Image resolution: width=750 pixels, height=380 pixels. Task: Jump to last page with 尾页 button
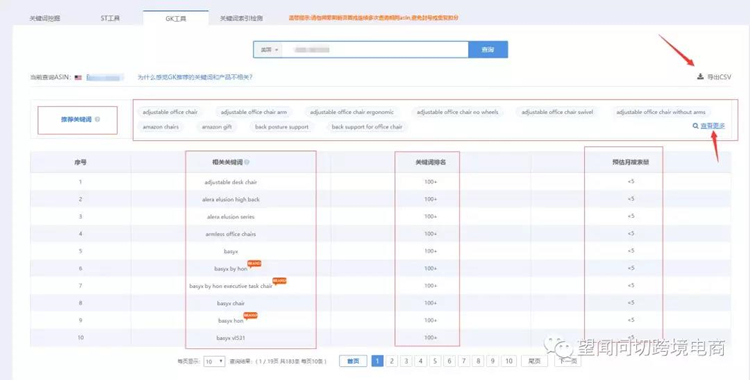point(534,361)
